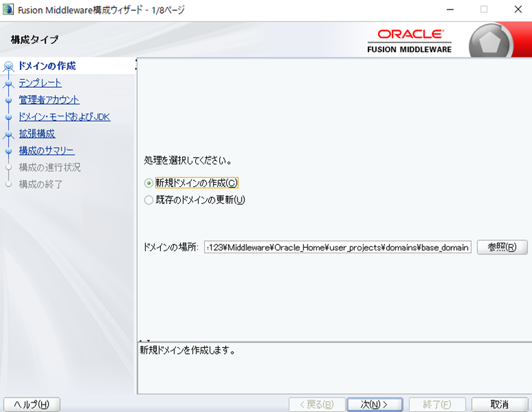Open the テンプレート step link
This screenshot has height=412, width=532.
pos(40,83)
